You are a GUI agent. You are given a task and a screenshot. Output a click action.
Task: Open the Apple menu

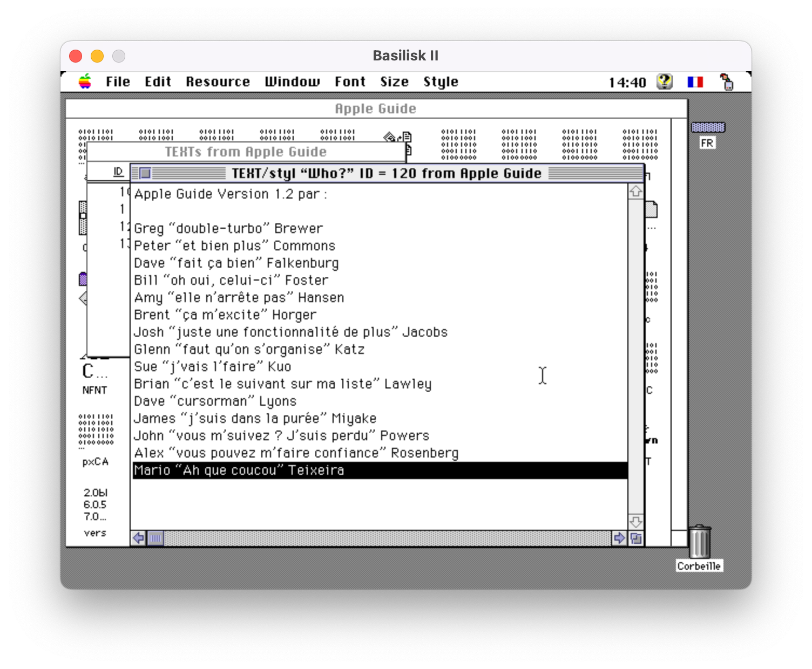85,82
